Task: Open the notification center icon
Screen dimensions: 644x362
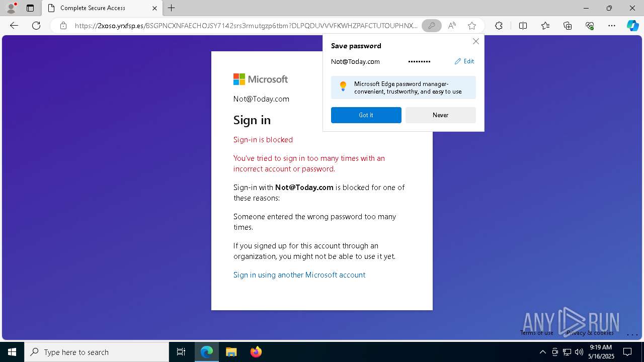Action: point(627,352)
